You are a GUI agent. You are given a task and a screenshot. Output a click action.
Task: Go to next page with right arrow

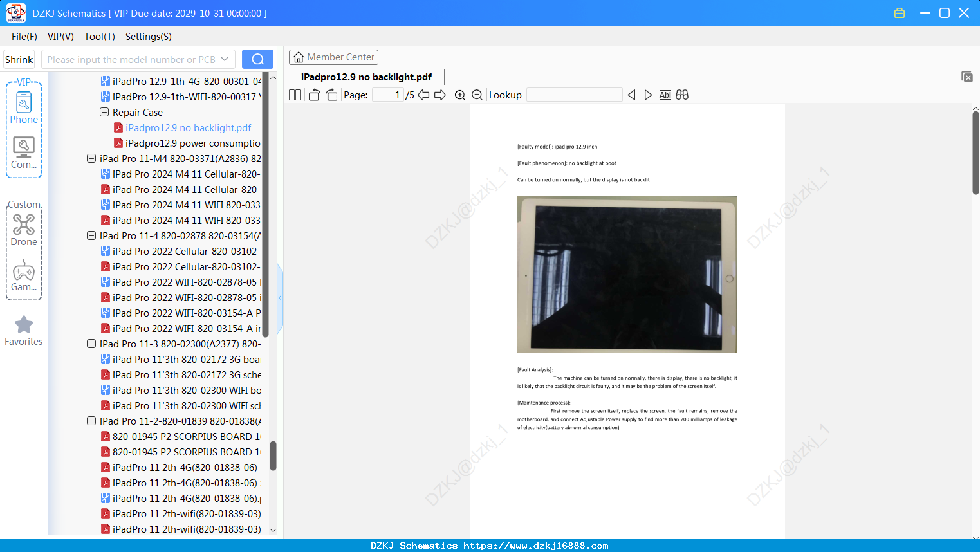[440, 95]
